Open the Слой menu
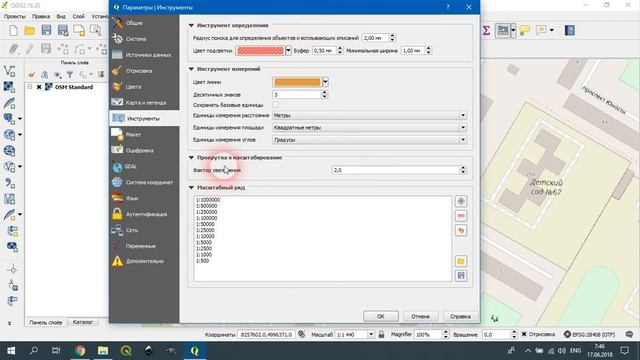 click(79, 16)
